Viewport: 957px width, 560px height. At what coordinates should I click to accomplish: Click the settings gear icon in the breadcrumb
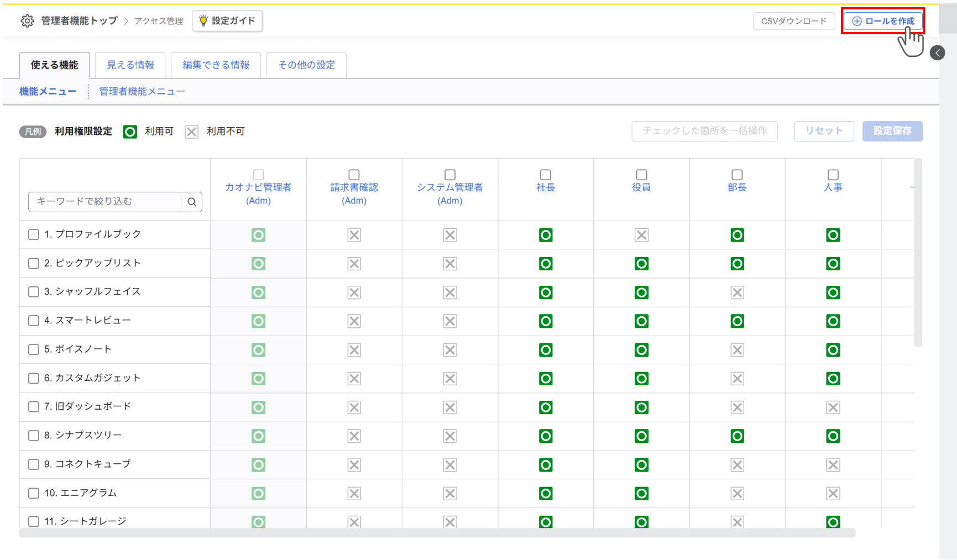pyautogui.click(x=27, y=21)
